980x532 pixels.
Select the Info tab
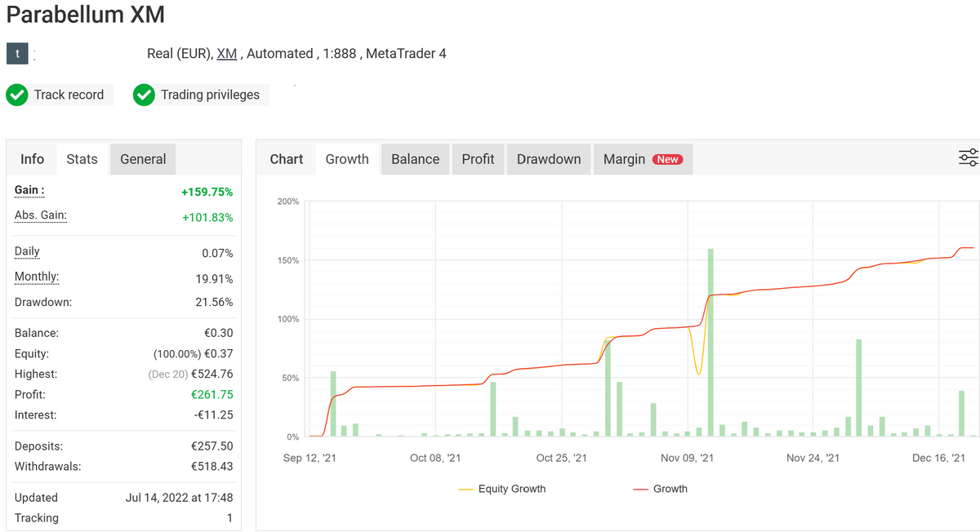coord(33,159)
